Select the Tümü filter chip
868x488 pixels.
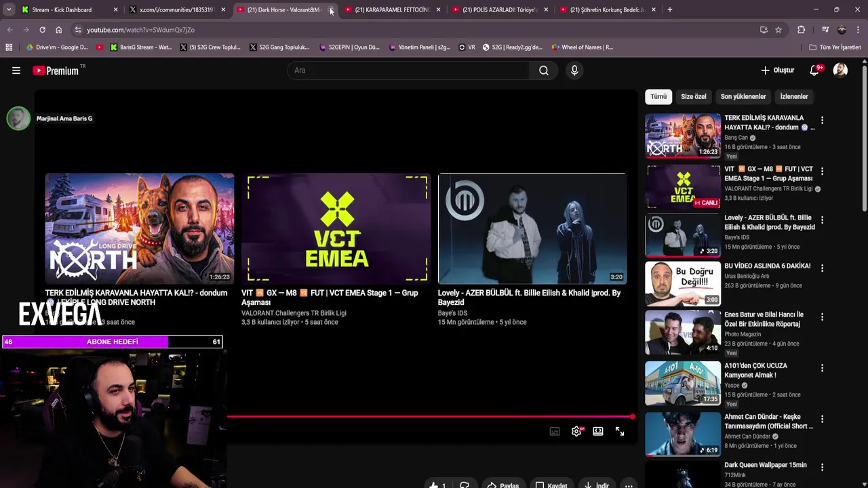[658, 97]
